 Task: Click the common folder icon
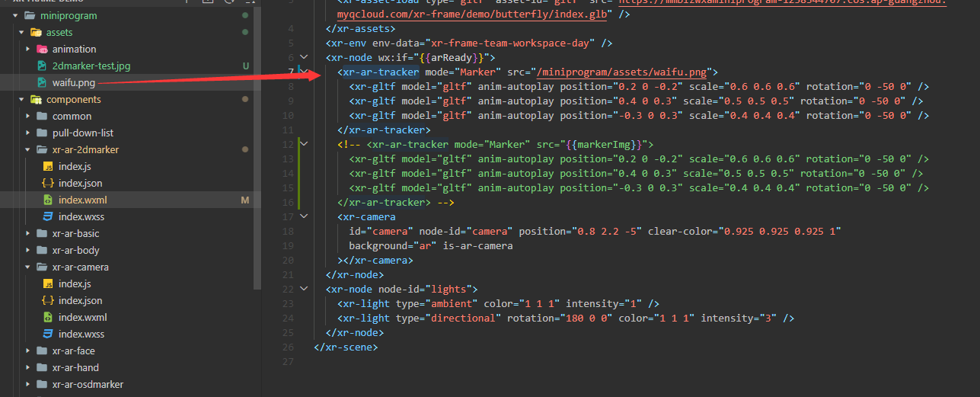click(42, 116)
